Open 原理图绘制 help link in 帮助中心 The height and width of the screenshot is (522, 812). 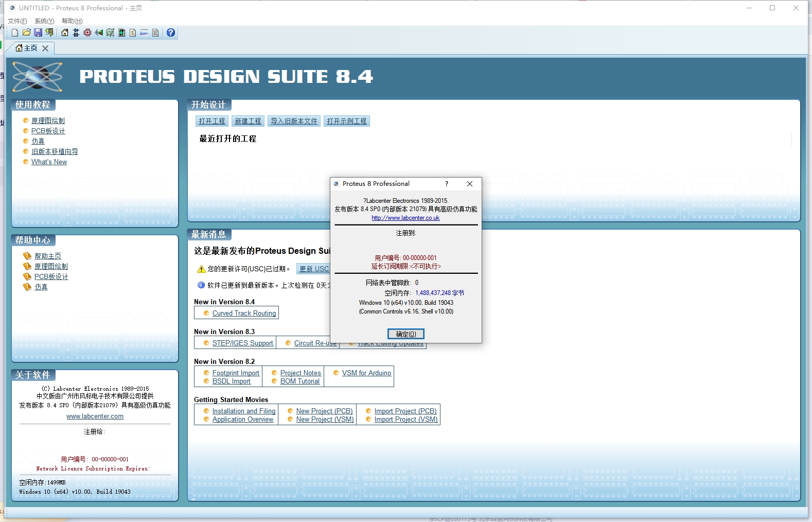(x=51, y=266)
